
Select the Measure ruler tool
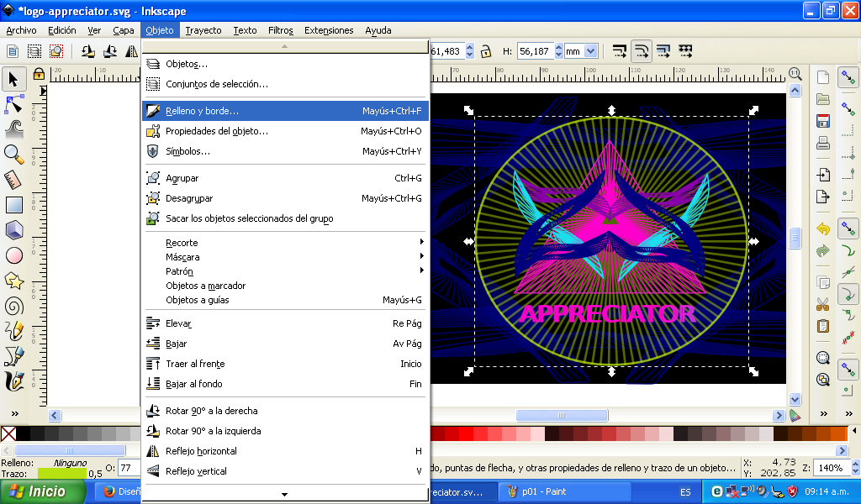13,180
